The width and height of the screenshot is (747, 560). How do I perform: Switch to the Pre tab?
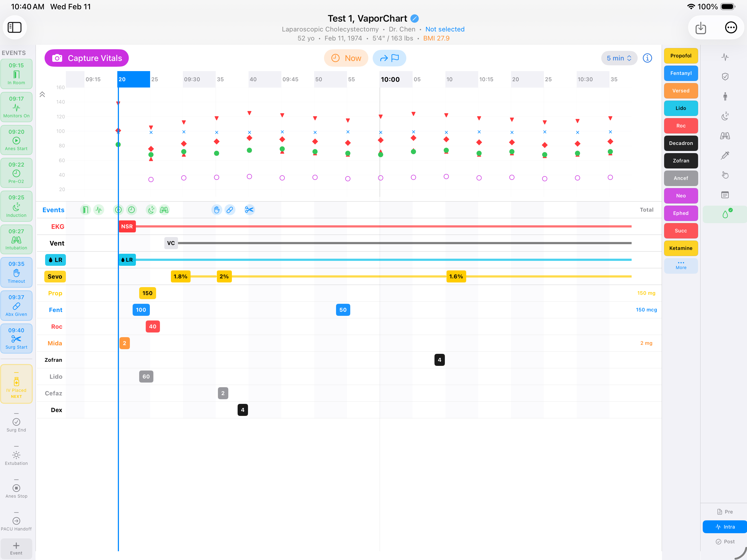725,511
